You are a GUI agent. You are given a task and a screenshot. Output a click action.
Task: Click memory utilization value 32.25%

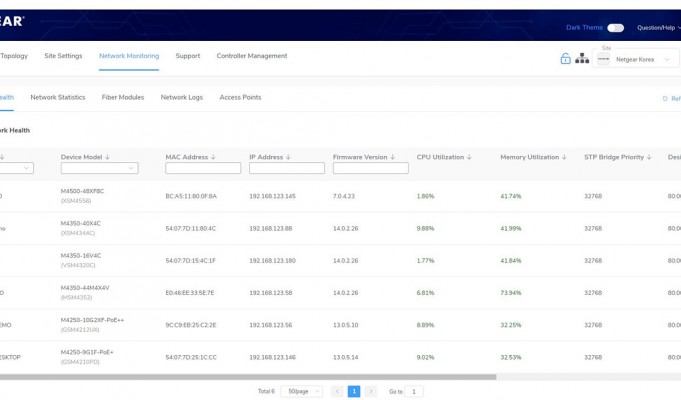511,325
